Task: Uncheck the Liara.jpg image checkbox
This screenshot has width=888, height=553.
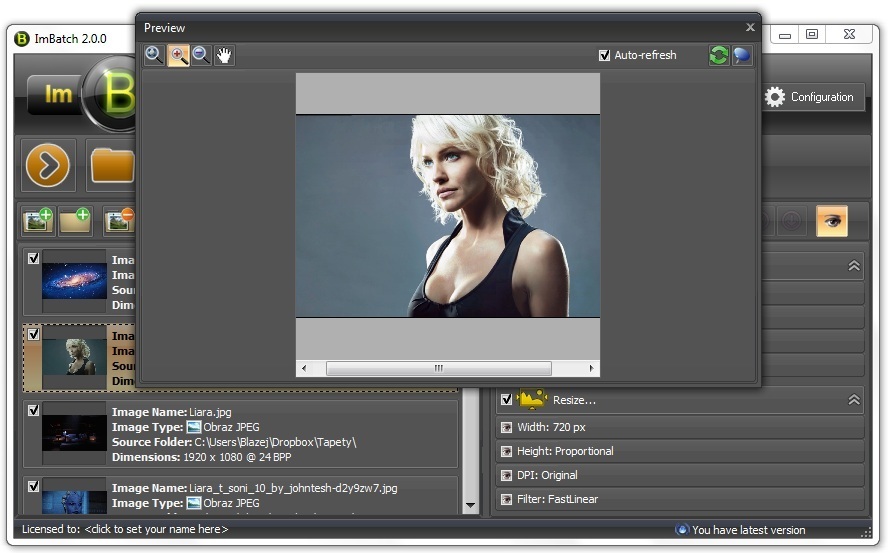Action: [33, 410]
